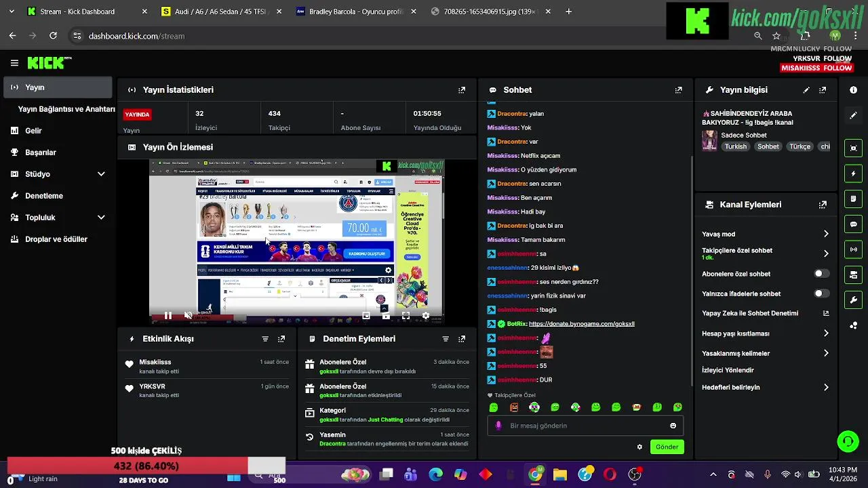Click the Windows Start button in the taskbar
The width and height of the screenshot is (868, 488).
tap(234, 476)
